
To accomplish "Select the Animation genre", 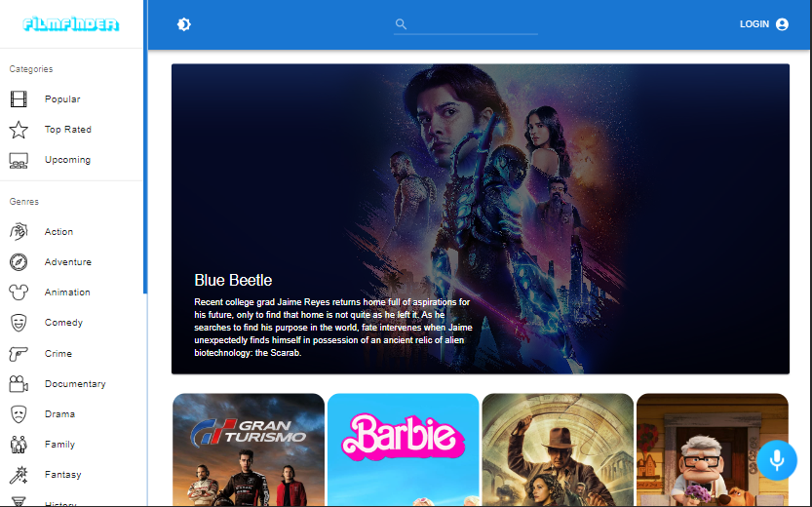I will coord(67,292).
